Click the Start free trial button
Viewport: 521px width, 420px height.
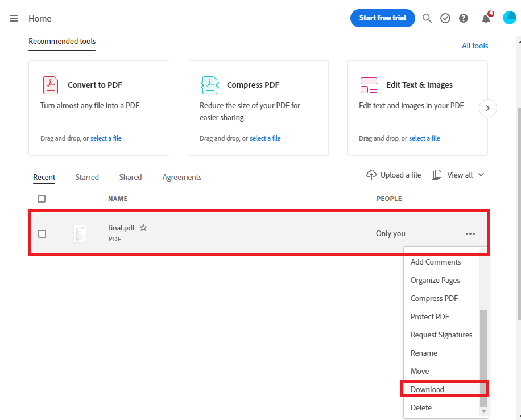point(383,18)
